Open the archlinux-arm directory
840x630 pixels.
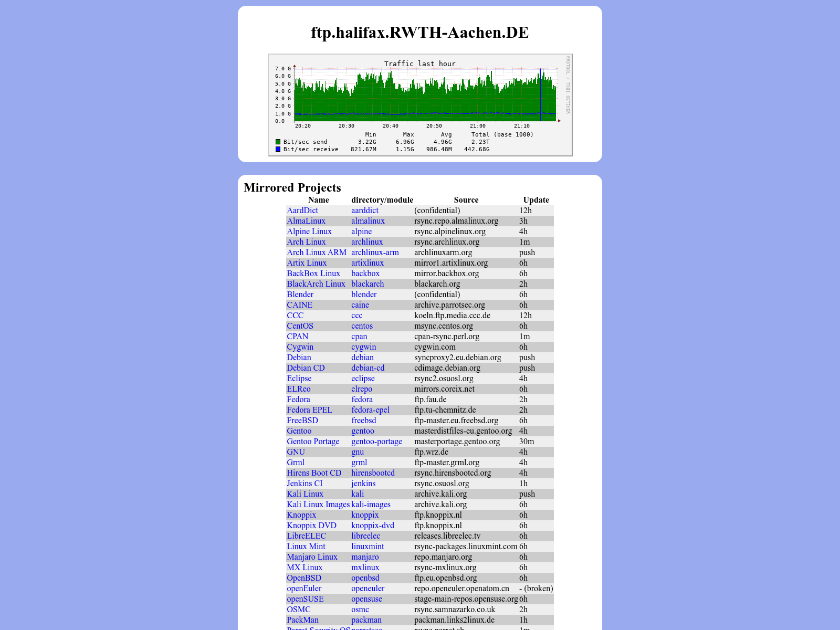coord(375,253)
